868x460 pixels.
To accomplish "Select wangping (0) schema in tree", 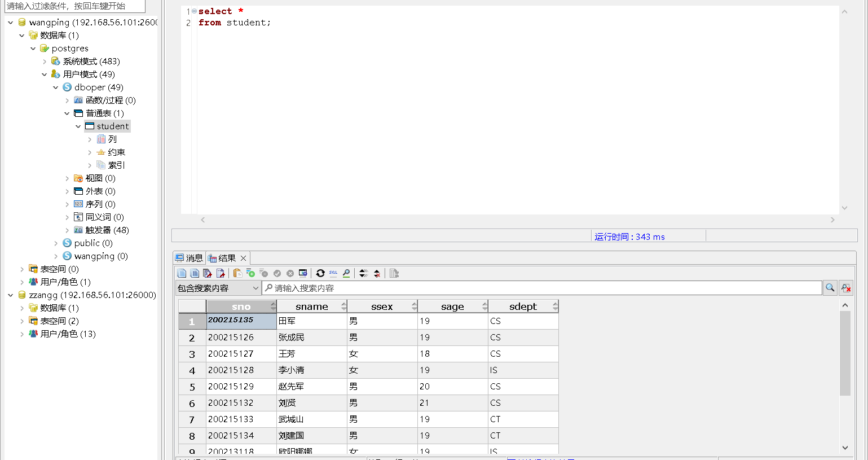I will [101, 256].
